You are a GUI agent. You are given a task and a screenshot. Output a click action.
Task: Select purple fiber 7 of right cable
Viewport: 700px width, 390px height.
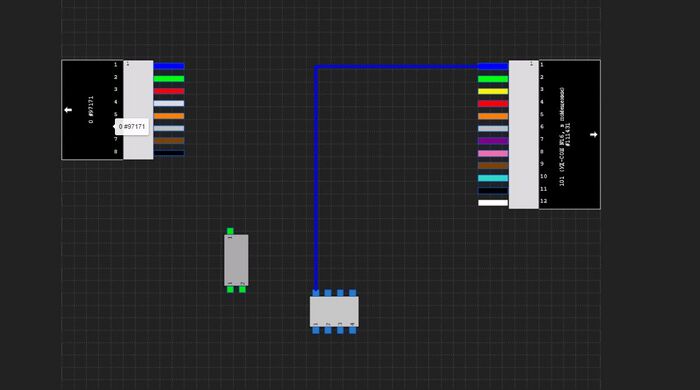pos(493,141)
